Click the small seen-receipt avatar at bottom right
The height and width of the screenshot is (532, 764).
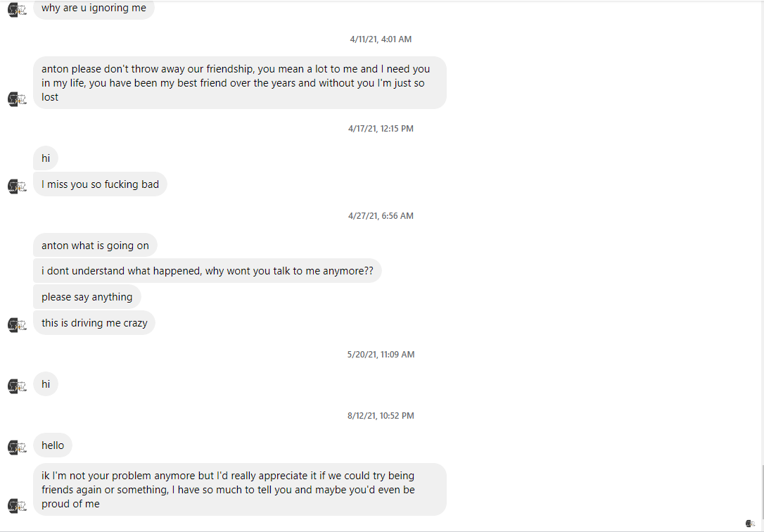coord(751,524)
